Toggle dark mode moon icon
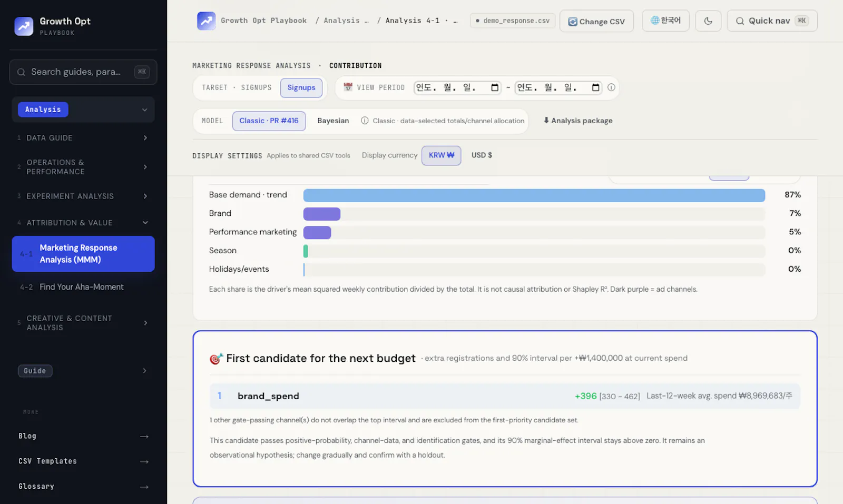Viewport: 843px width, 504px height. click(708, 21)
